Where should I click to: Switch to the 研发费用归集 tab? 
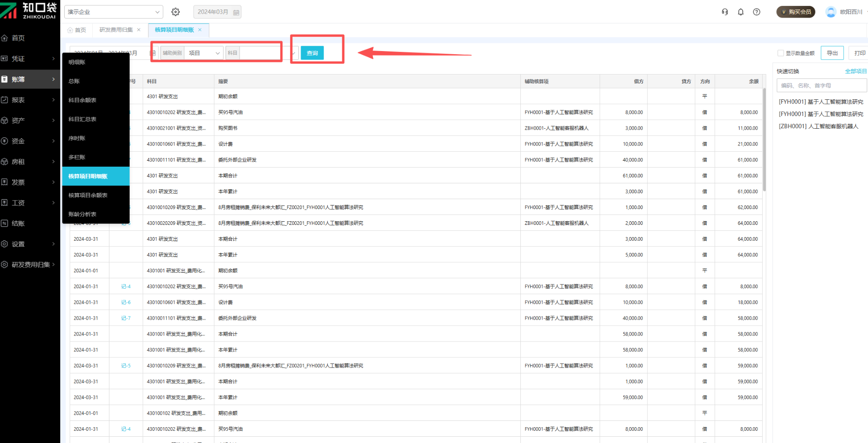point(116,30)
